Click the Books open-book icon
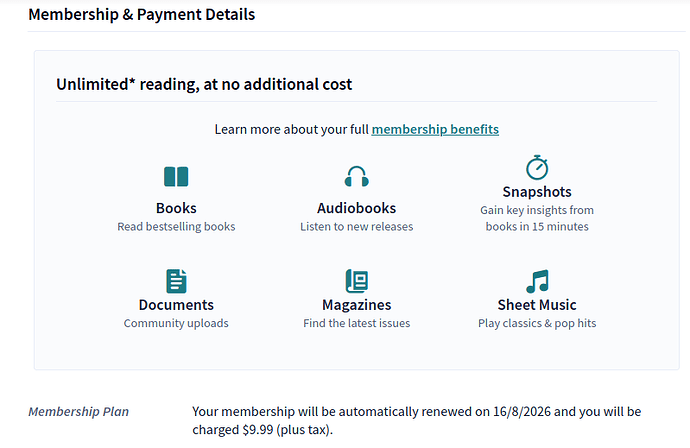This screenshot has height=448, width=690. point(176,177)
